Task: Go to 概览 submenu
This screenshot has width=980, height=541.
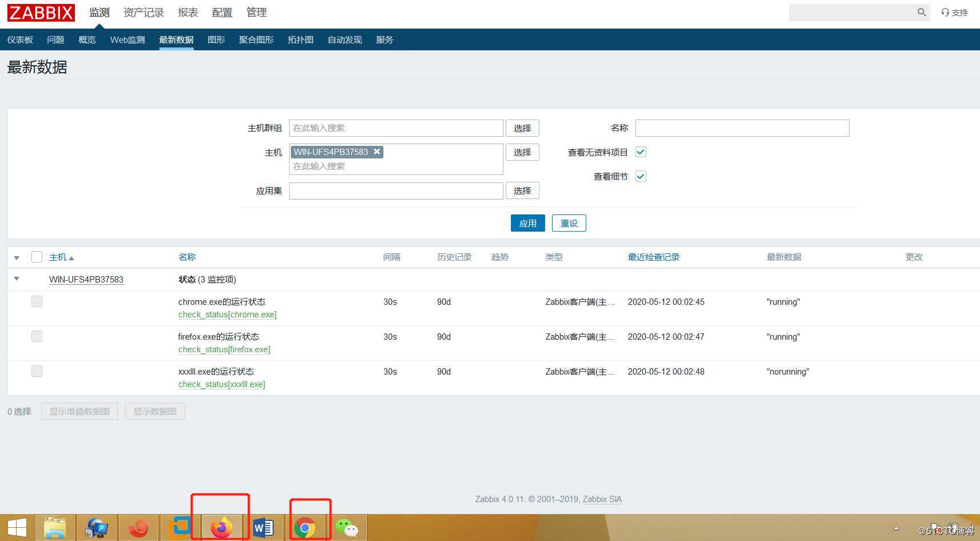Action: [x=87, y=39]
